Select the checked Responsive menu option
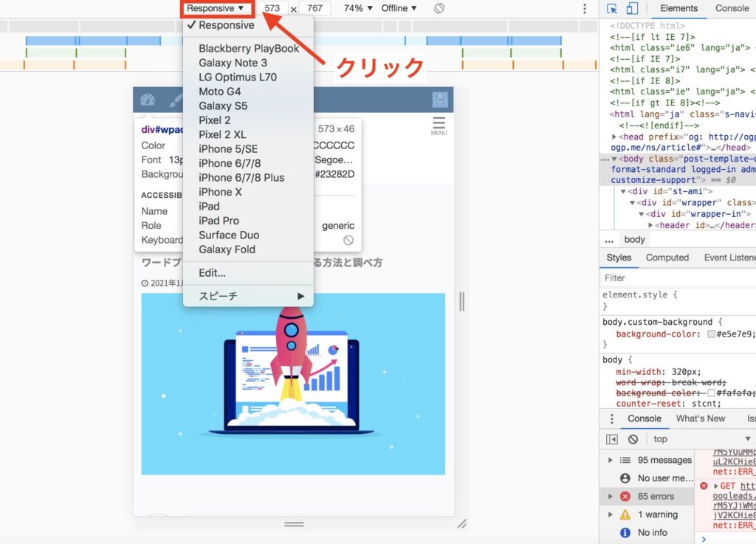 click(248, 25)
